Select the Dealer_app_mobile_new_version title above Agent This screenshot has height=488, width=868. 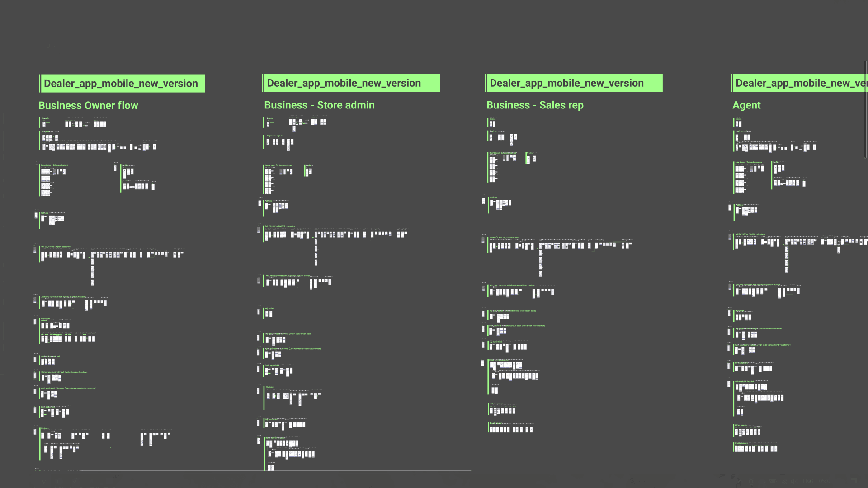[x=801, y=83]
